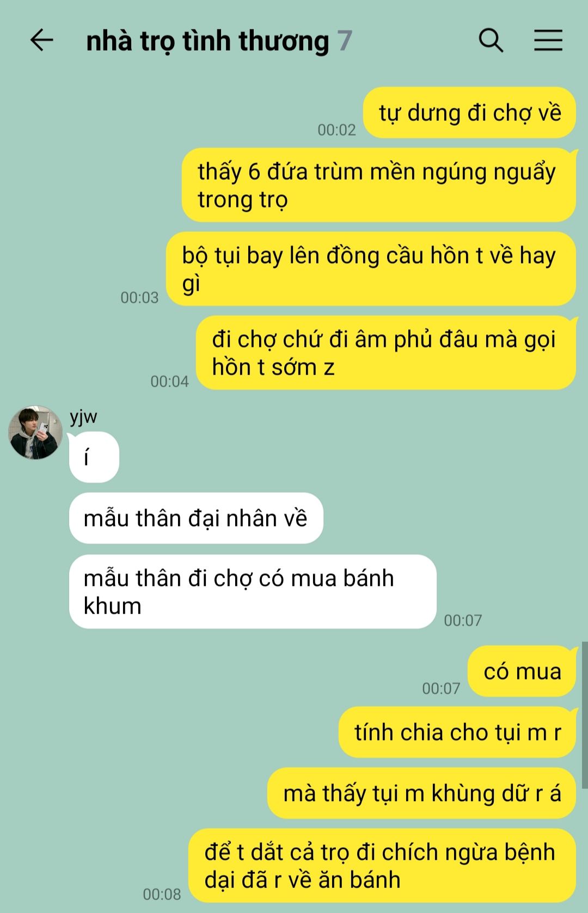Tap the yellow bubble 'có mua'
This screenshot has height=913, width=588.
coord(522,671)
